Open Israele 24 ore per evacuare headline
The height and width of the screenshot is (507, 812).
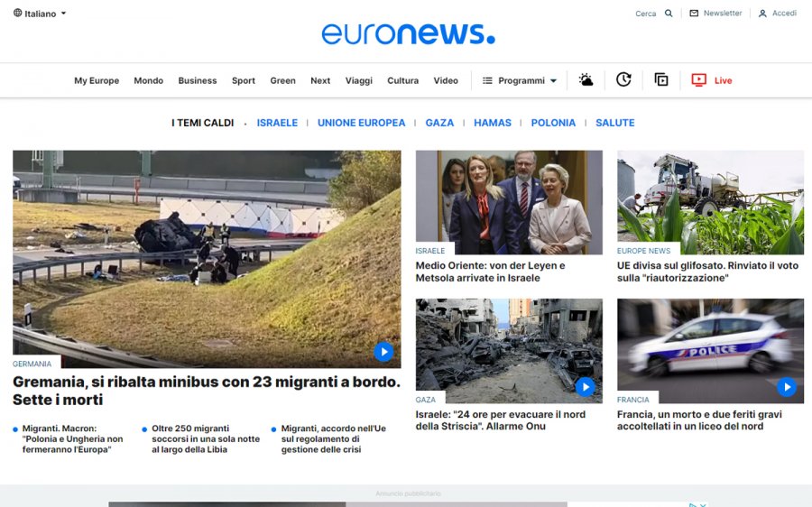[x=500, y=420]
